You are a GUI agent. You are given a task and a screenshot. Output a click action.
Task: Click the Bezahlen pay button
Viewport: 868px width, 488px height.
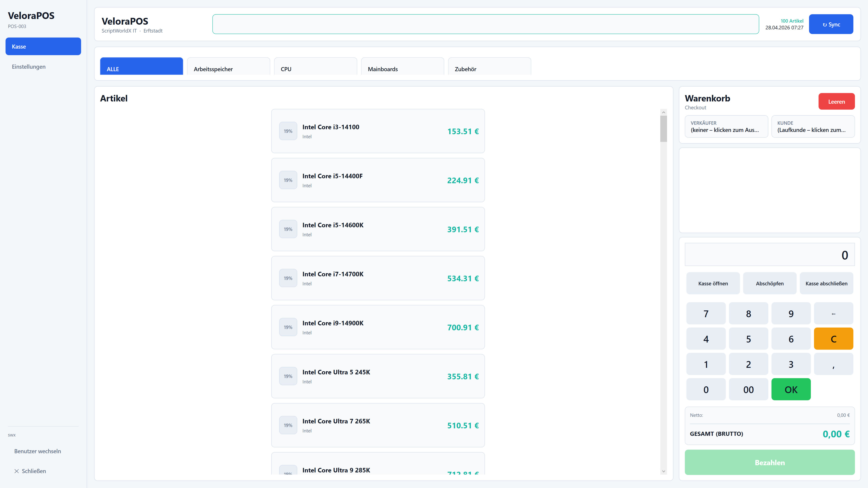770,462
